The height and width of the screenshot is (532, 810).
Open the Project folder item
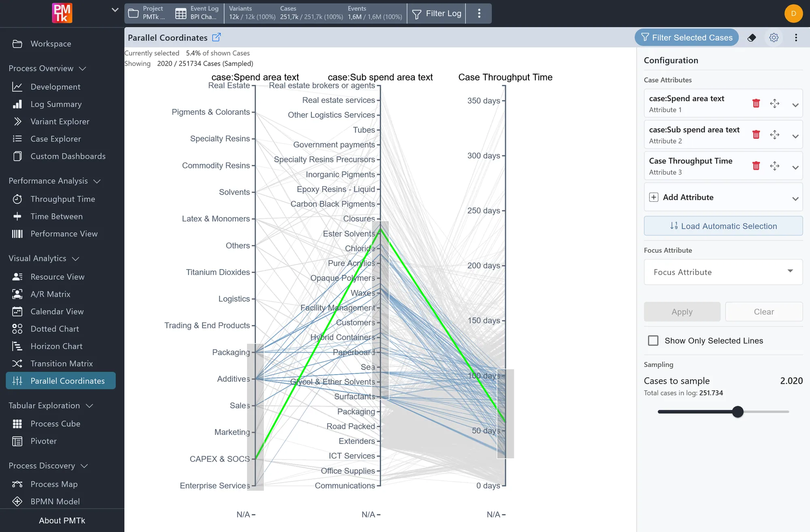(147, 13)
